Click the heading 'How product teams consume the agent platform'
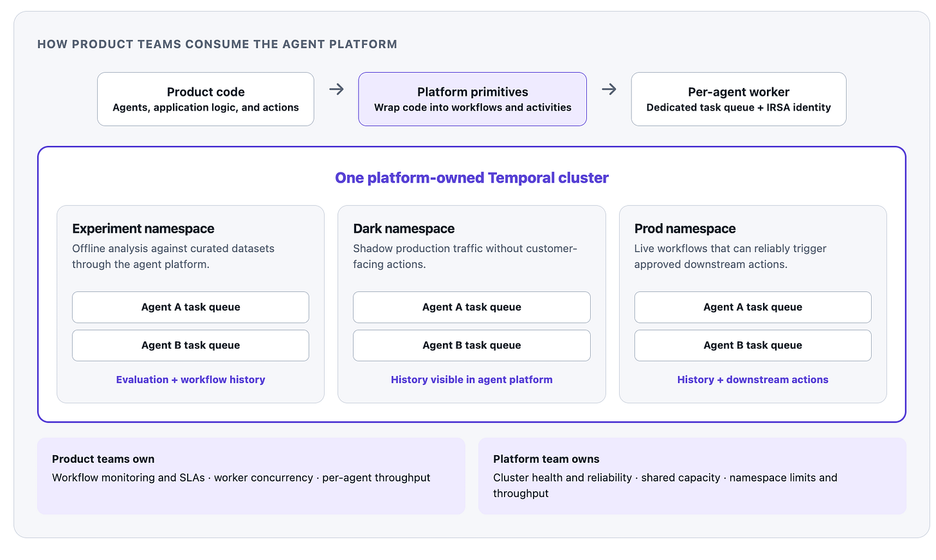 click(x=217, y=44)
